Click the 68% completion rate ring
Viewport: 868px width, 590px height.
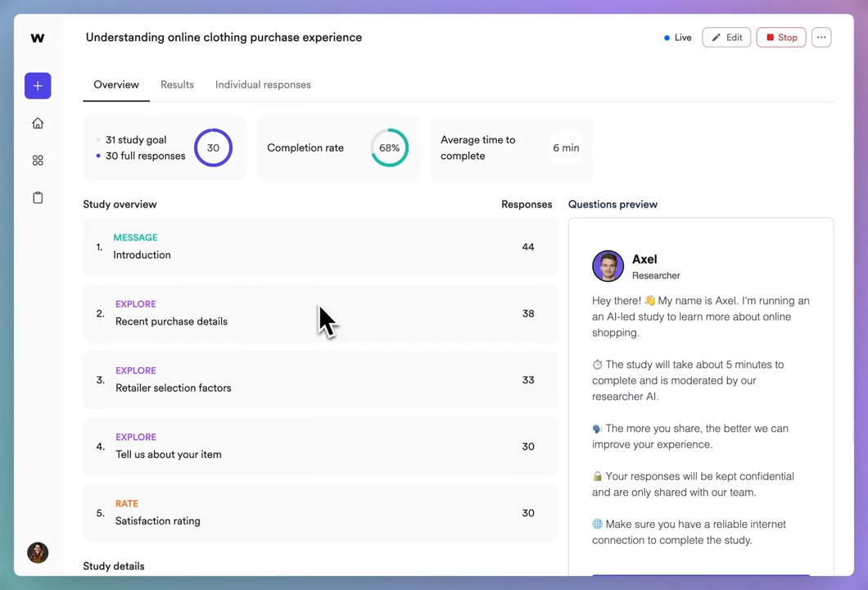pyautogui.click(x=389, y=148)
